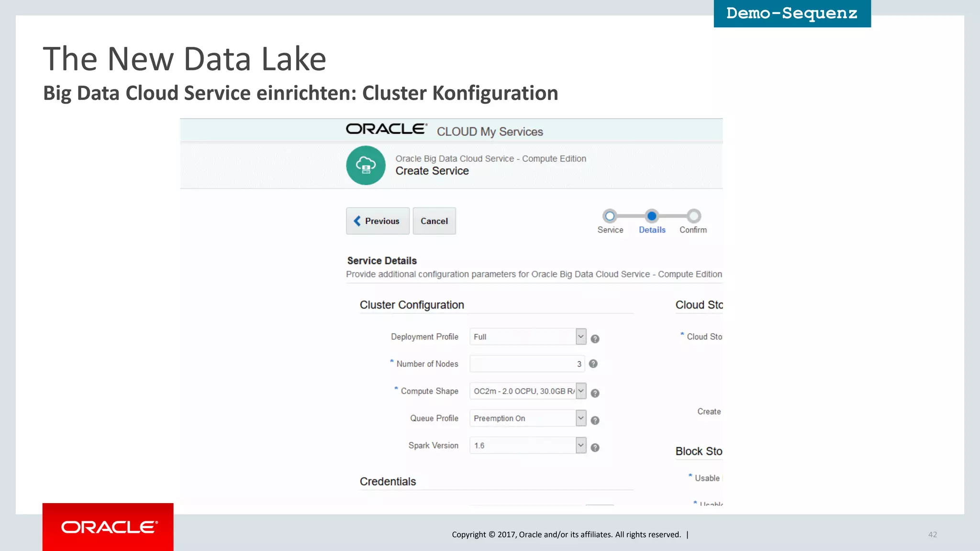Open the Deployment Profile dropdown showing Full
The image size is (980, 551).
tap(528, 337)
